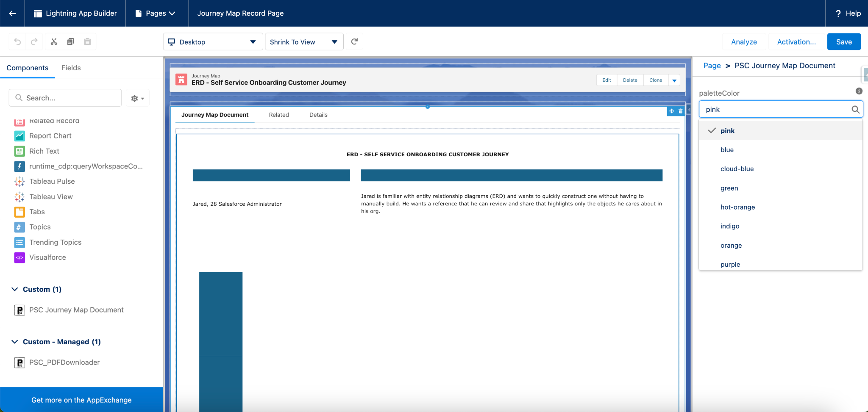The height and width of the screenshot is (412, 868).
Task: Open the Details tab on canvas
Action: pyautogui.click(x=318, y=115)
